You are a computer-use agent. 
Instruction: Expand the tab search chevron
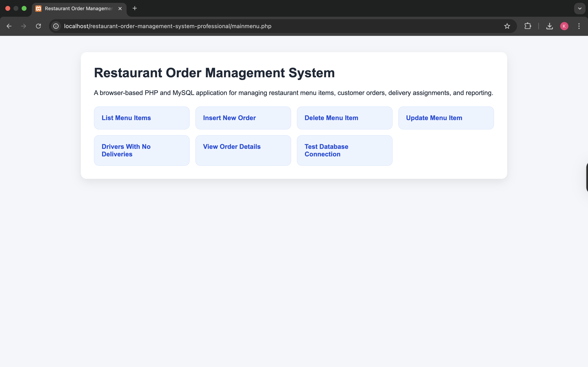579,9
